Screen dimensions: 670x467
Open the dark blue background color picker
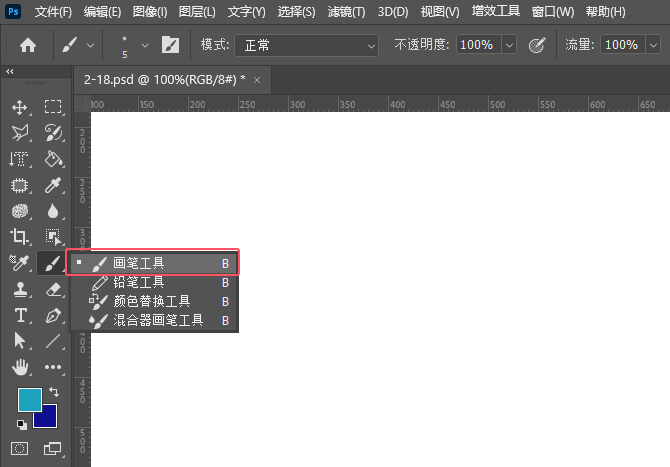point(49,418)
